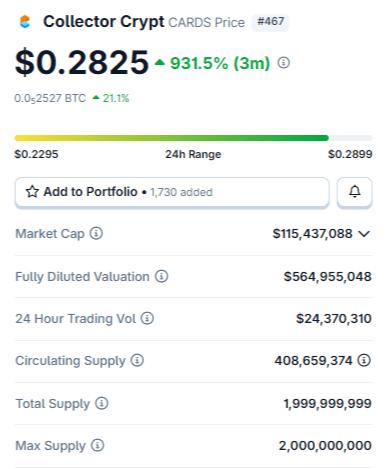Screen dimensions: 390x469
Task: Click the 24h Range progress bar
Action: (x=193, y=138)
